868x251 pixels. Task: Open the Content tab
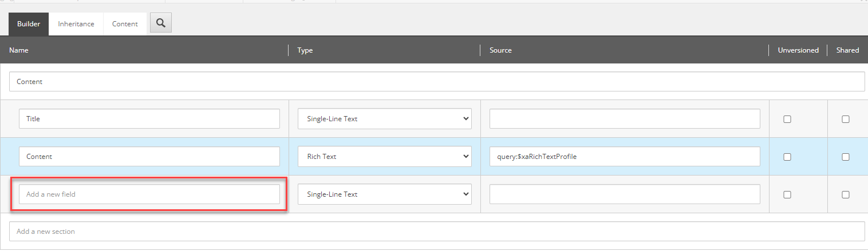point(125,24)
